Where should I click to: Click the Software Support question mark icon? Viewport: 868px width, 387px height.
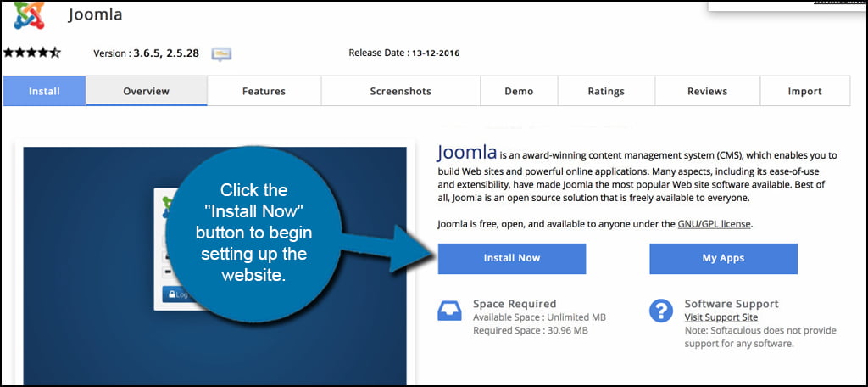[x=661, y=311]
